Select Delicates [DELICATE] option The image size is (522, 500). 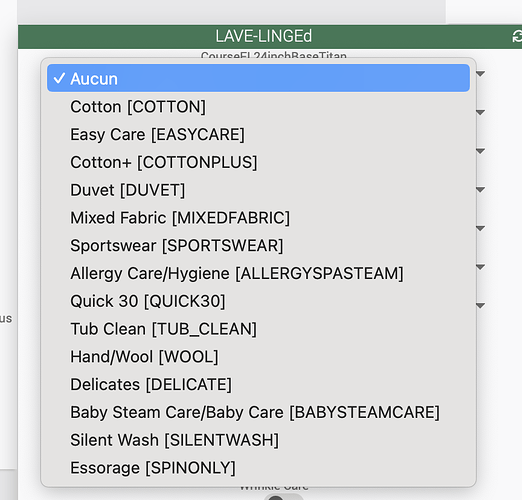click(x=258, y=384)
